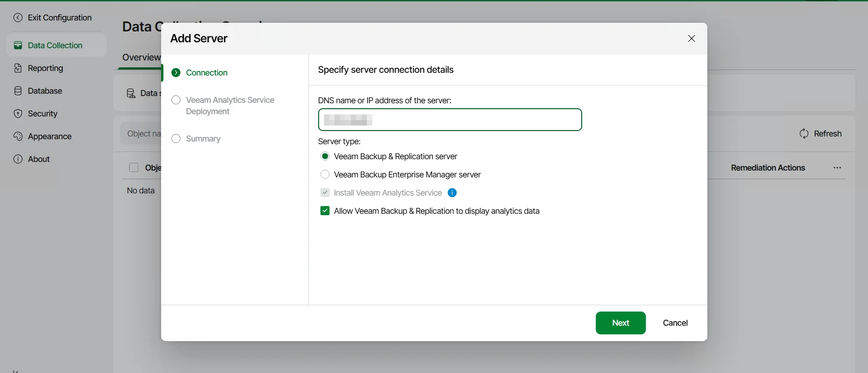Open Veeam Analytics Service Deployment step
This screenshot has width=868, height=373.
click(230, 106)
